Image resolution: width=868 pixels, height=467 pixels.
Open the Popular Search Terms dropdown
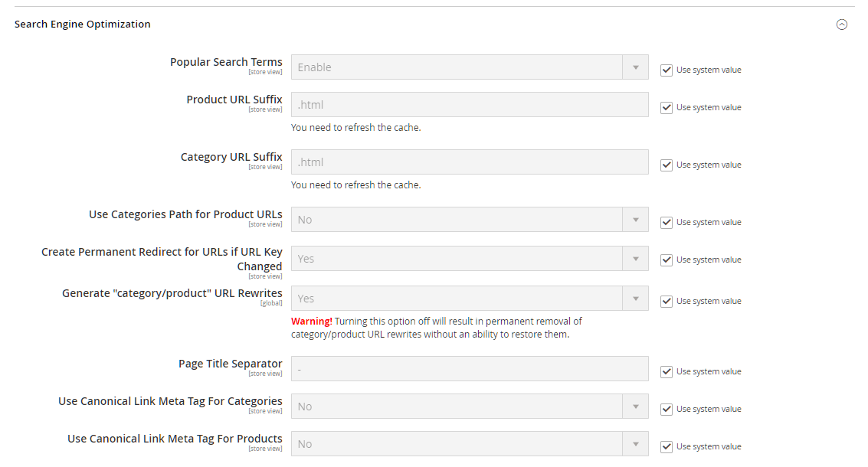[x=469, y=67]
